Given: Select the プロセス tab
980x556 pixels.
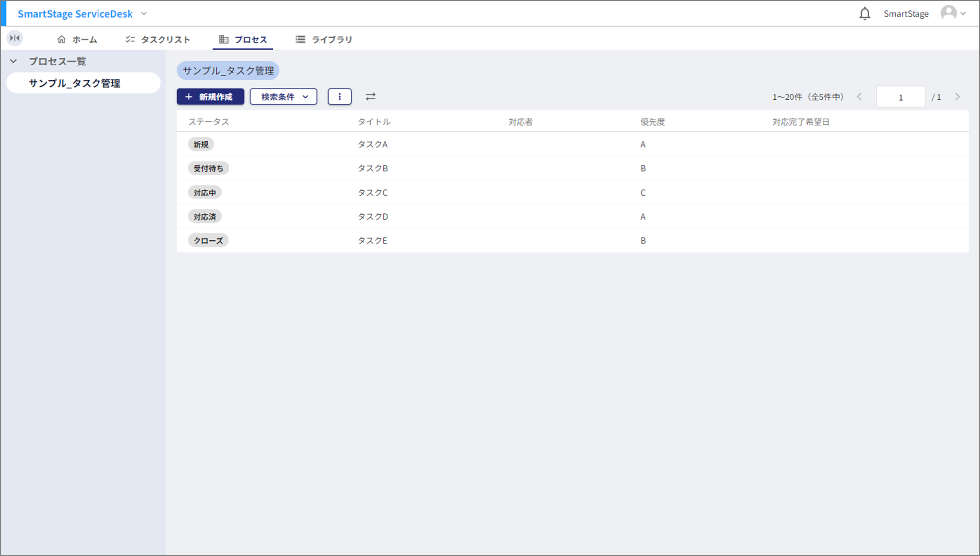Looking at the screenshot, I should point(243,39).
